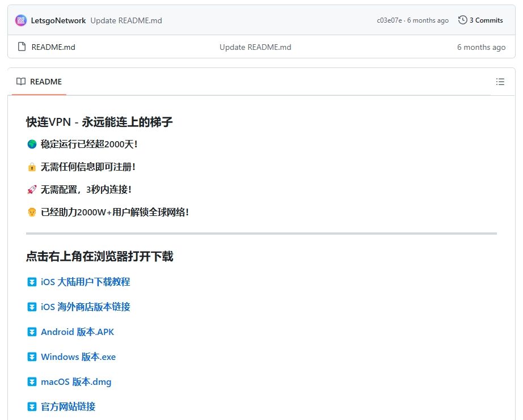Click download arrow icon beside Android 版本.APK

(x=32, y=332)
